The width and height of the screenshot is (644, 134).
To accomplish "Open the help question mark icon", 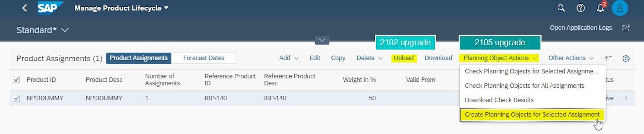I will (581, 8).
